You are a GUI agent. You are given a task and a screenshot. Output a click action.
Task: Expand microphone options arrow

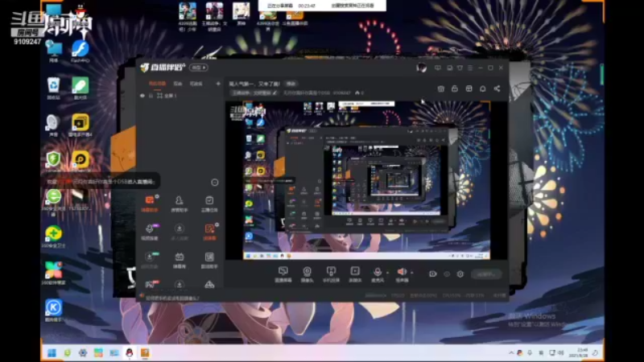pos(387,273)
